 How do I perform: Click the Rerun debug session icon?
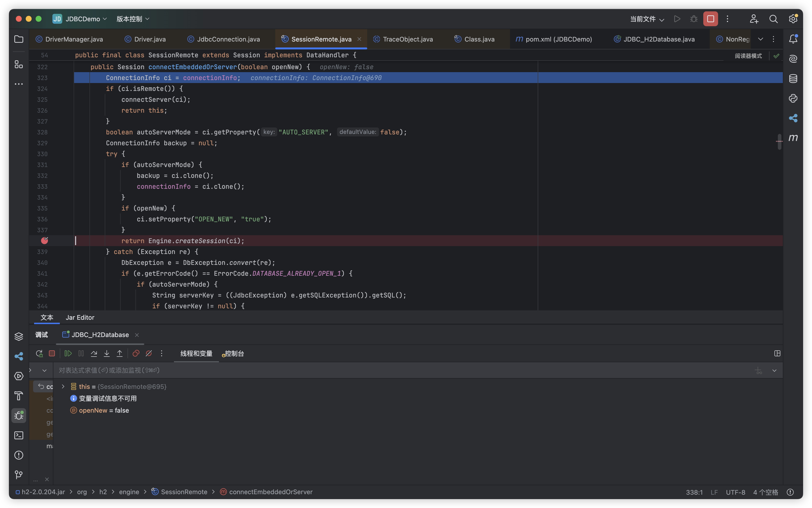pos(39,353)
